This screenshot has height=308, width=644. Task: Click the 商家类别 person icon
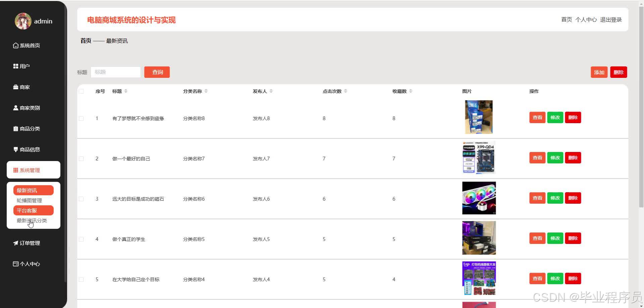tap(15, 108)
